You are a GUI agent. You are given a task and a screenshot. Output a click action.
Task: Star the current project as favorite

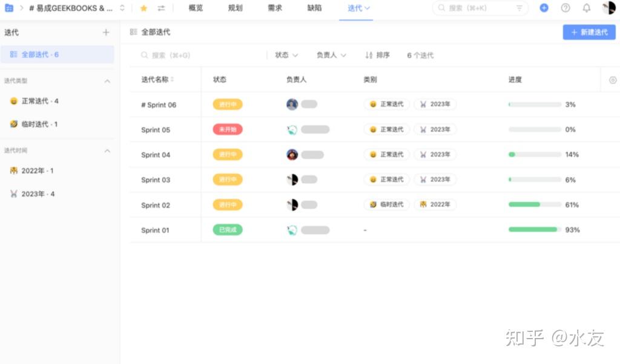coord(143,8)
